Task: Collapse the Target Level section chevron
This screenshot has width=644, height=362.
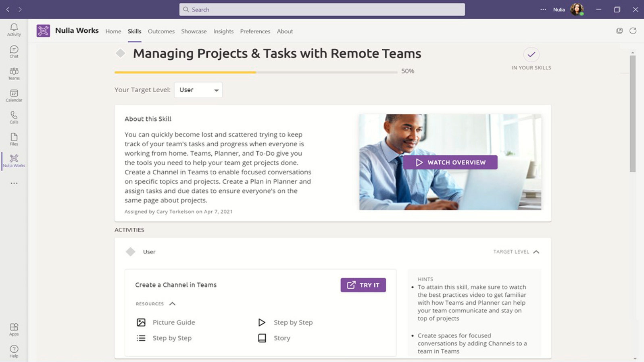Action: coord(536,252)
